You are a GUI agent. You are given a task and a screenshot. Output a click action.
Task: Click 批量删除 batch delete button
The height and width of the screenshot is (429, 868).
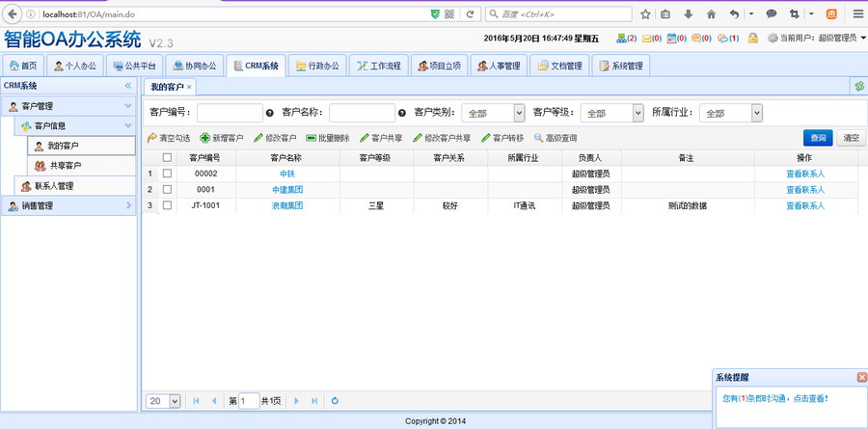(328, 138)
